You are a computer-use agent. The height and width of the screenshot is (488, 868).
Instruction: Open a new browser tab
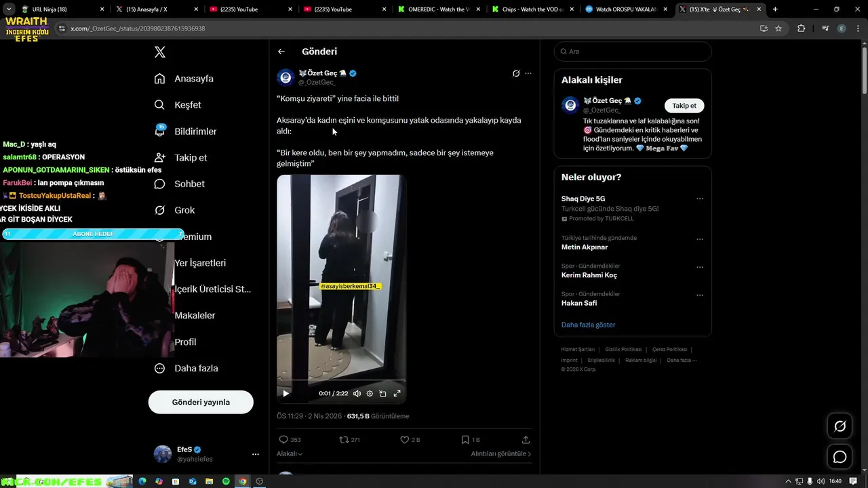click(775, 9)
